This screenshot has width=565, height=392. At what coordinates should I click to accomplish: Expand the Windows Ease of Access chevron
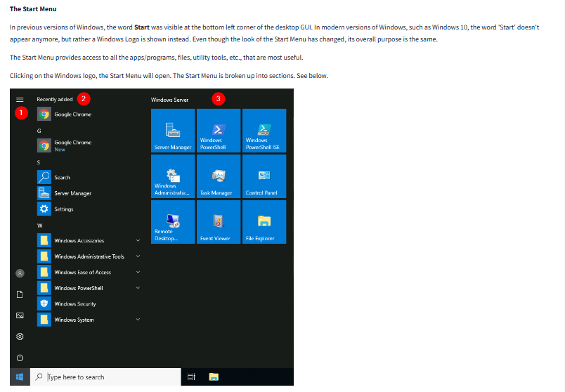[x=138, y=272]
